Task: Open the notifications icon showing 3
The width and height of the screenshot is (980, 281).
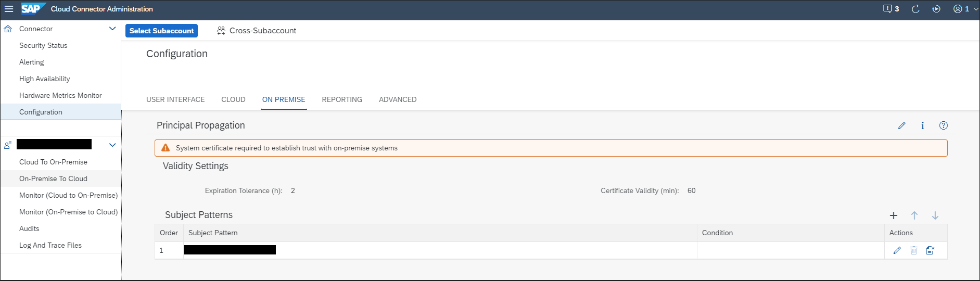Action: coord(891,9)
